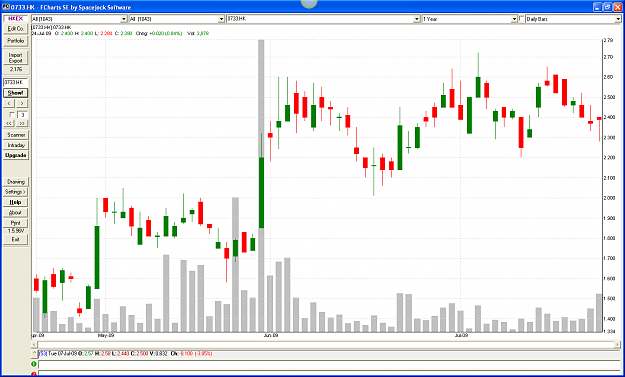The height and width of the screenshot is (377, 625).
Task: Jump back with the double left arrow
Action: coord(9,124)
